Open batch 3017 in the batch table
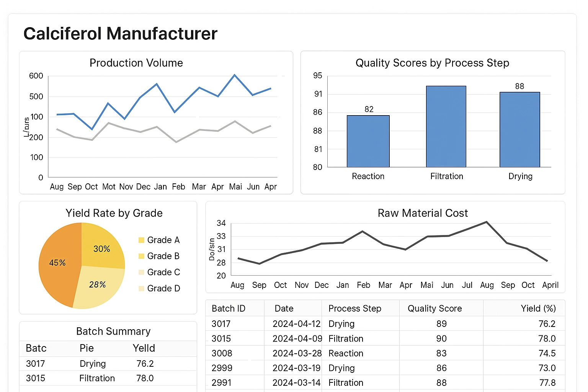Screen dimensions: 588x392 coord(220,323)
